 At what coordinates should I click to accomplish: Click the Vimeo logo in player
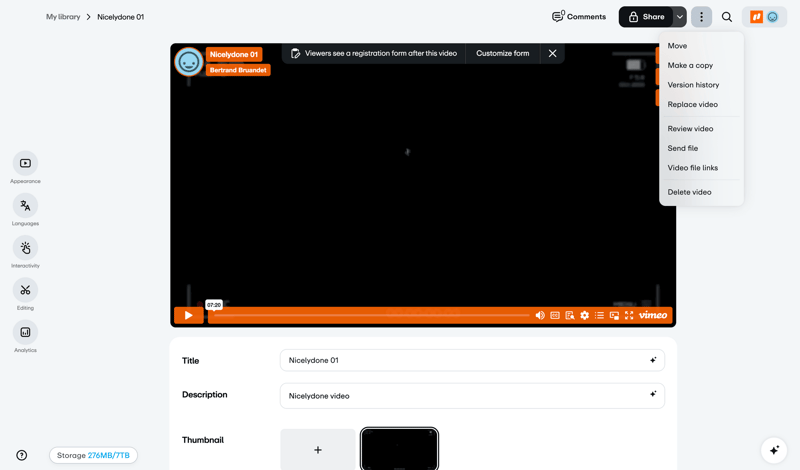(x=653, y=315)
